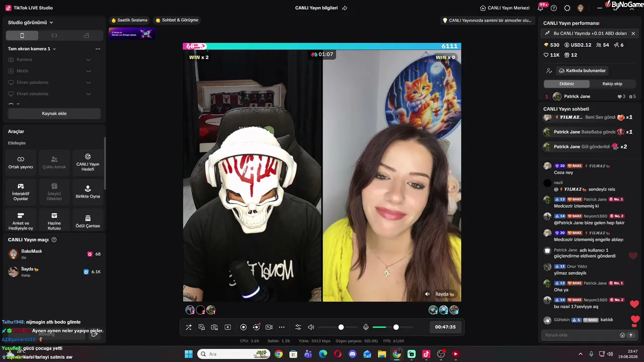Open the music media tool in bottom toolbar

(x=202, y=327)
